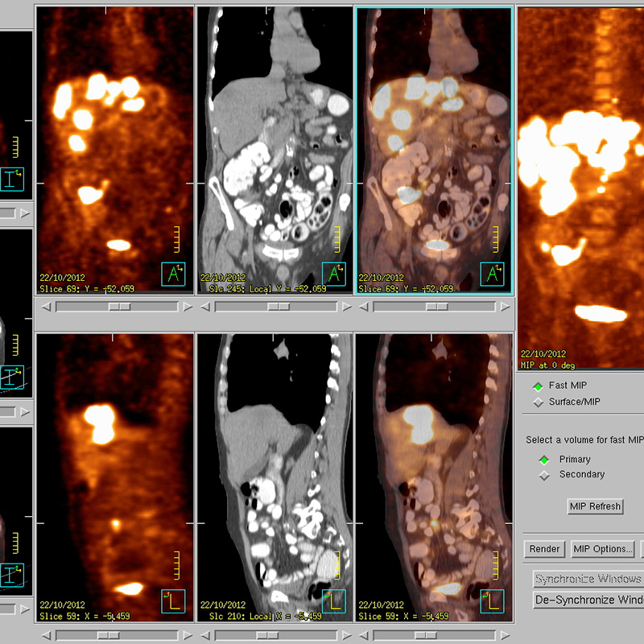Open MIP Options dialog

[x=602, y=549]
